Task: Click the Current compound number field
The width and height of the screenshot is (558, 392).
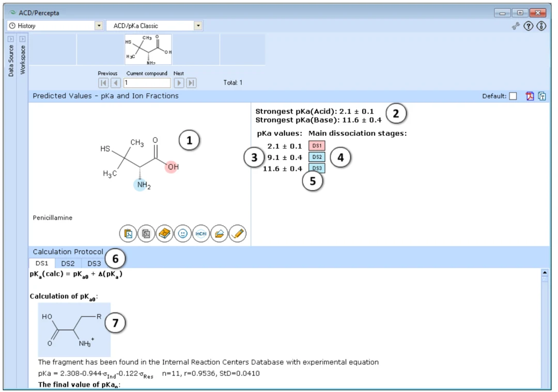Action: click(x=147, y=83)
